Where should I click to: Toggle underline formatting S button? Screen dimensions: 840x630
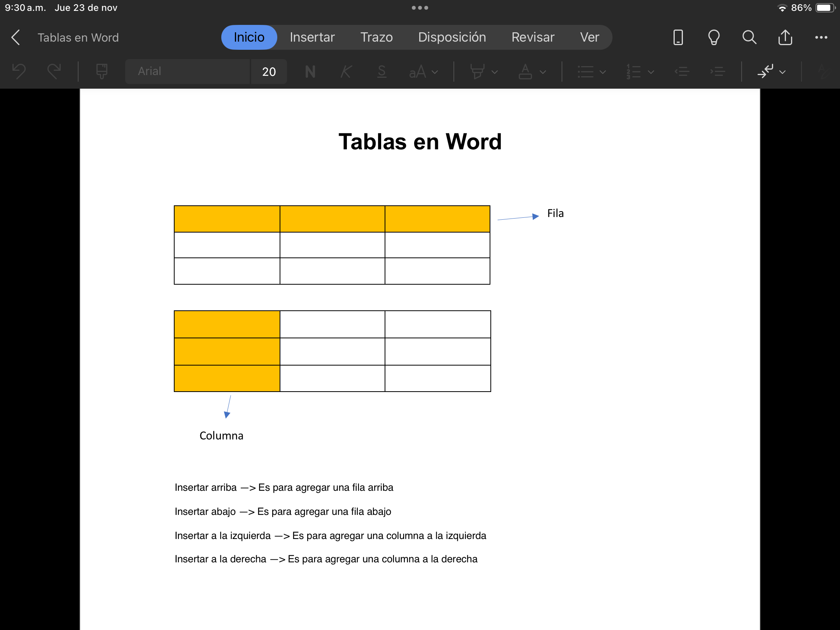(381, 72)
